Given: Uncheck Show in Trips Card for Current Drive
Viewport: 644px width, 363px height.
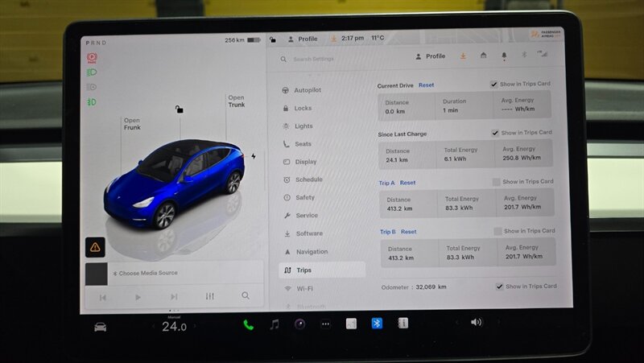Looking at the screenshot, I should [493, 85].
